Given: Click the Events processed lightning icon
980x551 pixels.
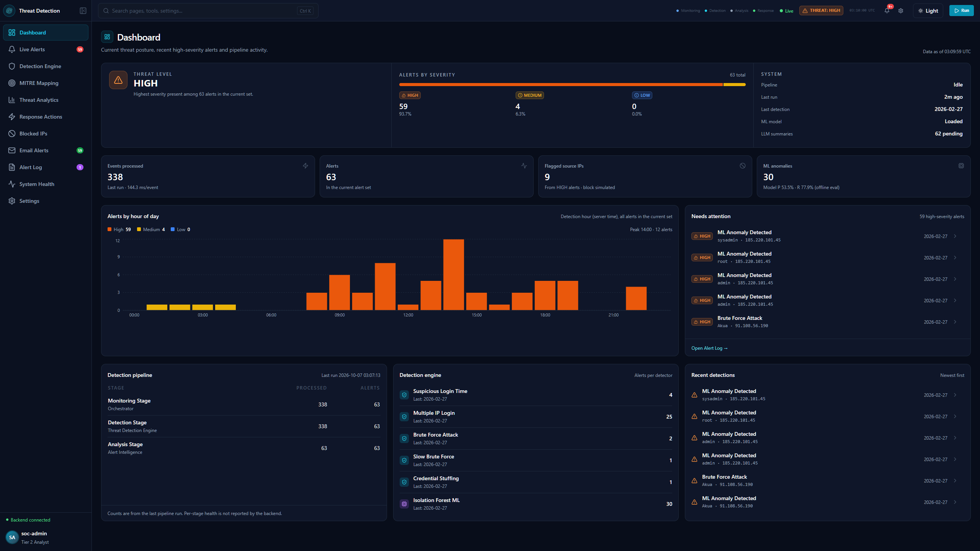Looking at the screenshot, I should 305,166.
